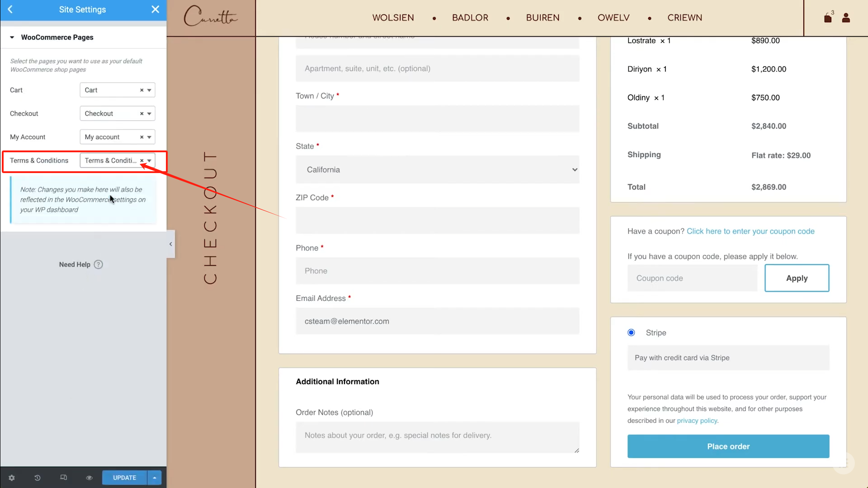Clear the Cart page selection with the x
Screen dimensions: 868x488
coord(141,90)
